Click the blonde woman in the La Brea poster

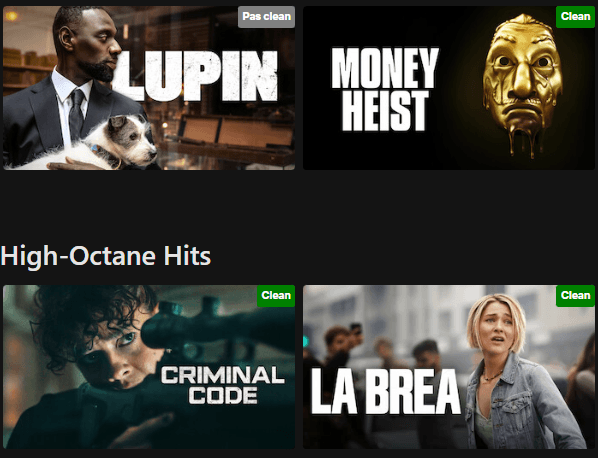522,372
